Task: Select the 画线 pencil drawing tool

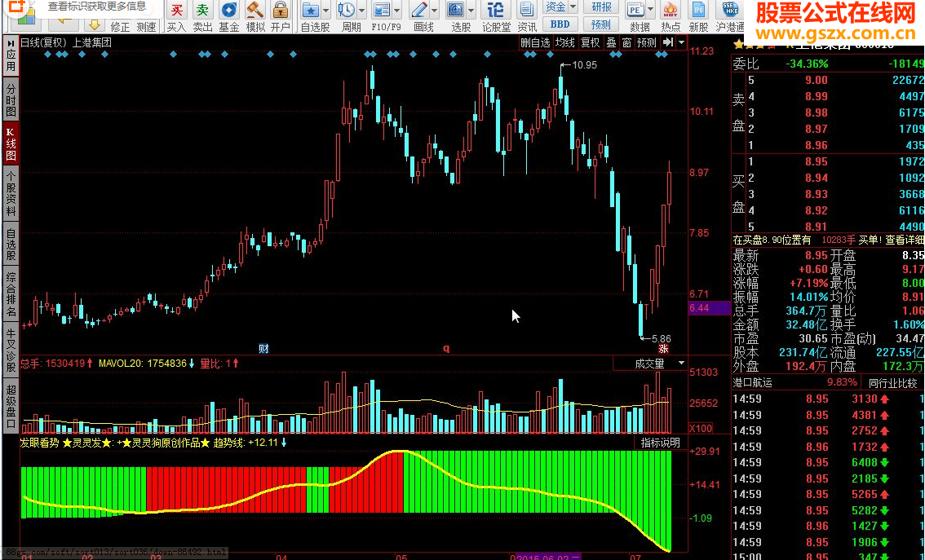Action: click(419, 11)
